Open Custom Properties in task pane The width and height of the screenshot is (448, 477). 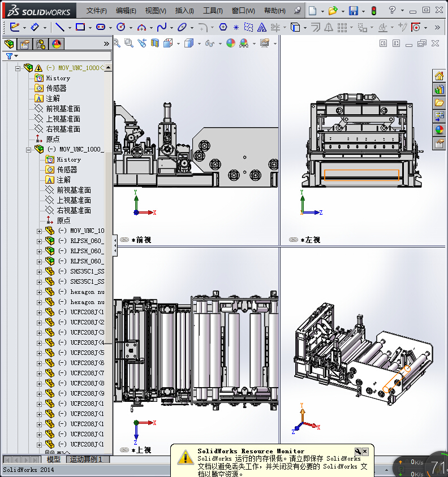tap(439, 144)
